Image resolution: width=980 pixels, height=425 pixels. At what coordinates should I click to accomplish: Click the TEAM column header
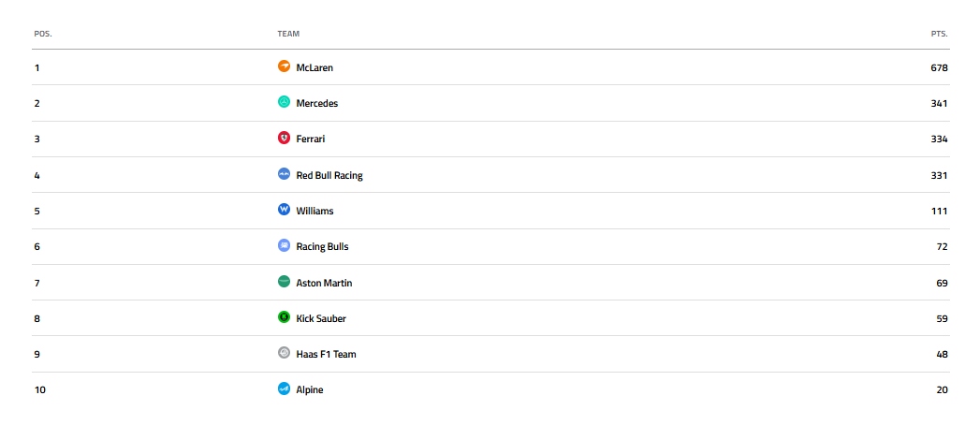click(288, 34)
